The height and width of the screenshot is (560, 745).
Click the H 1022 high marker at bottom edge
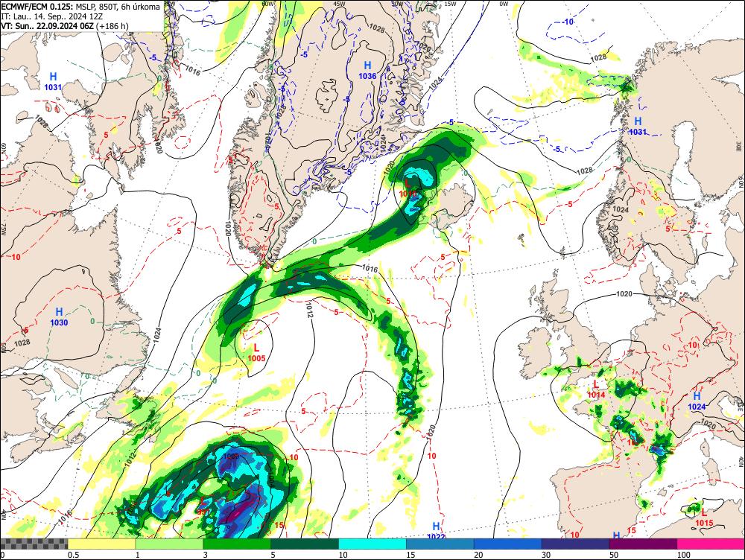tap(436, 531)
